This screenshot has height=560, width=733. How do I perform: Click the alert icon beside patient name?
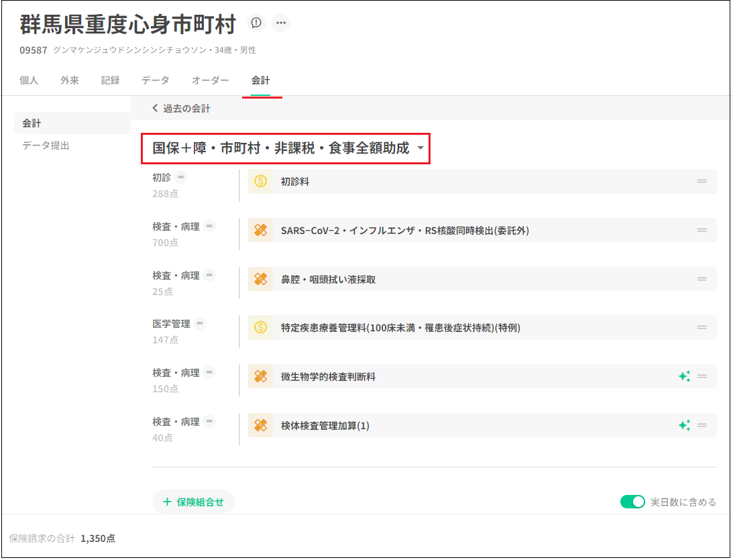[x=256, y=23]
